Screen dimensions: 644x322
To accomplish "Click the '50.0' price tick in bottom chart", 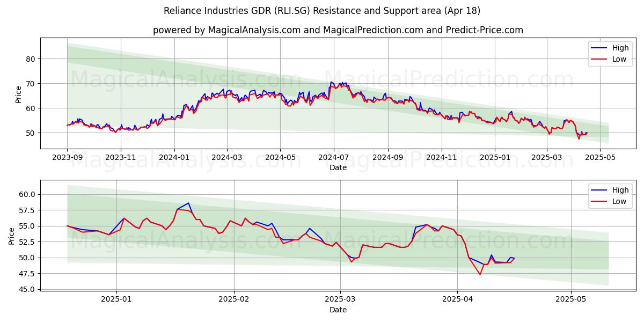I will tap(28, 258).
